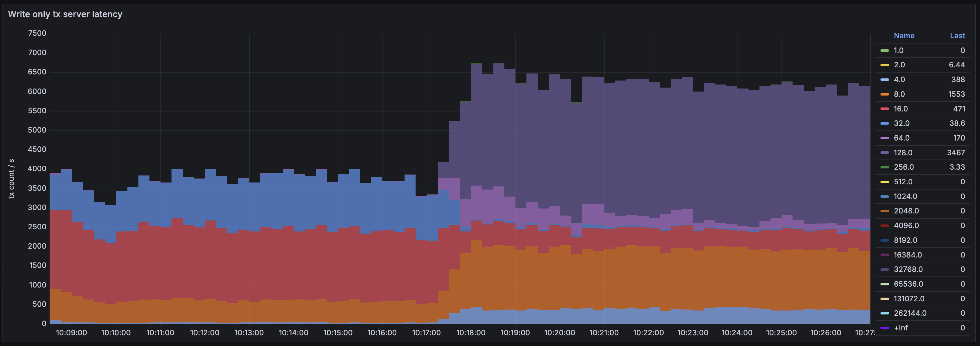Select the 65536.0 legend entry
Image resolution: width=980 pixels, height=346 pixels.
(x=908, y=284)
